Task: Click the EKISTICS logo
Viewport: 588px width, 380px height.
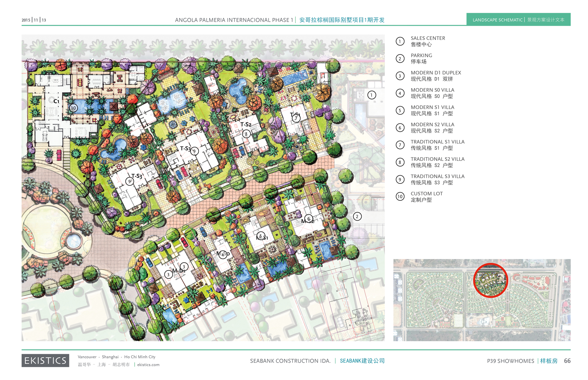Action: pyautogui.click(x=45, y=360)
